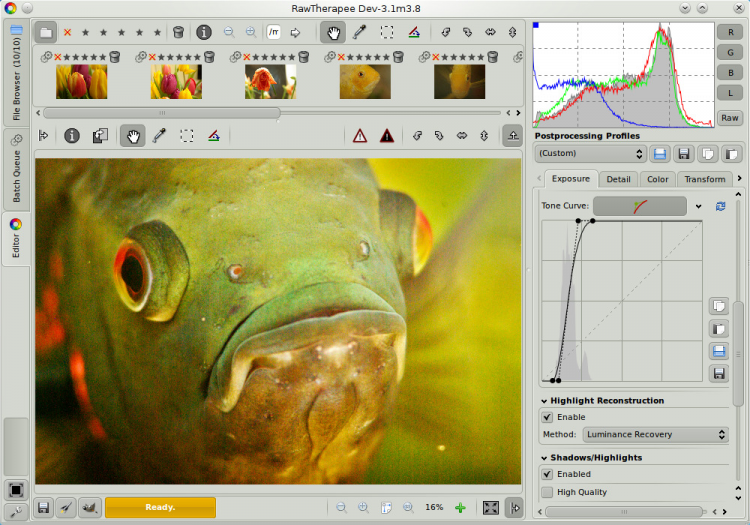This screenshot has width=750, height=525.
Task: Click the red X unrated filter icon
Action: click(x=67, y=33)
